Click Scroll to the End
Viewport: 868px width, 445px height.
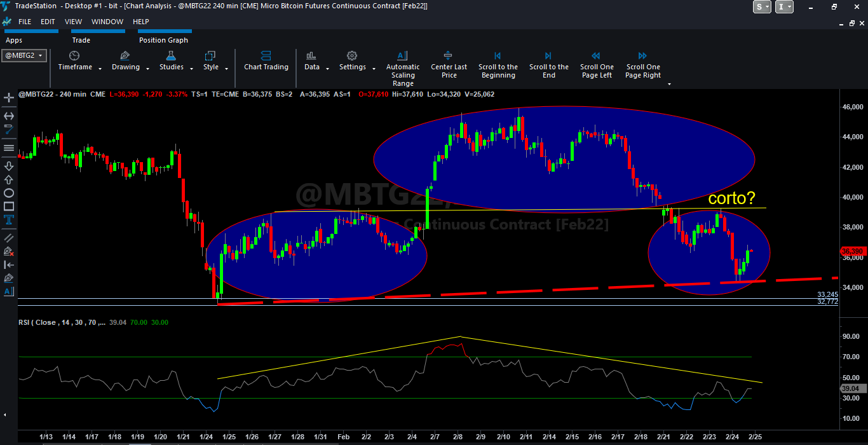coord(549,65)
